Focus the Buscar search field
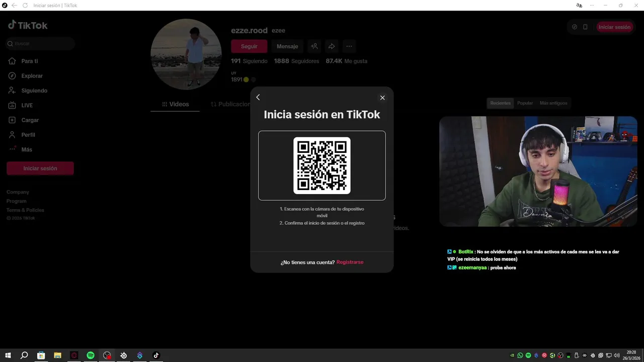This screenshot has width=644, height=362. click(41, 44)
